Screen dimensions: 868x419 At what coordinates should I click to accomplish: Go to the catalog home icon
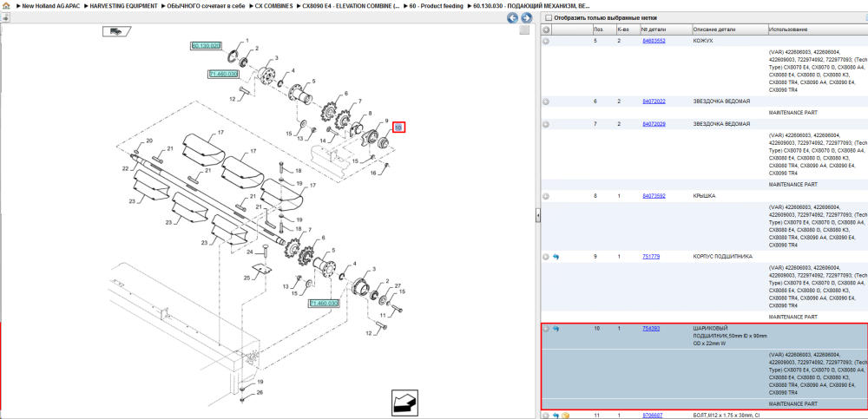(5, 5)
